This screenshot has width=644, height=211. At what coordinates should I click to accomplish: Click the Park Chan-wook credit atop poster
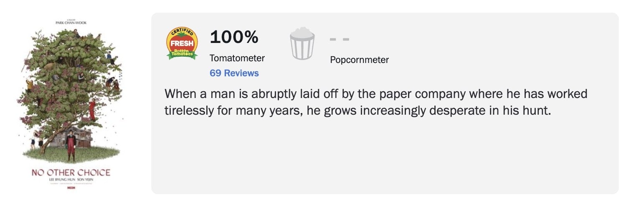(x=71, y=23)
